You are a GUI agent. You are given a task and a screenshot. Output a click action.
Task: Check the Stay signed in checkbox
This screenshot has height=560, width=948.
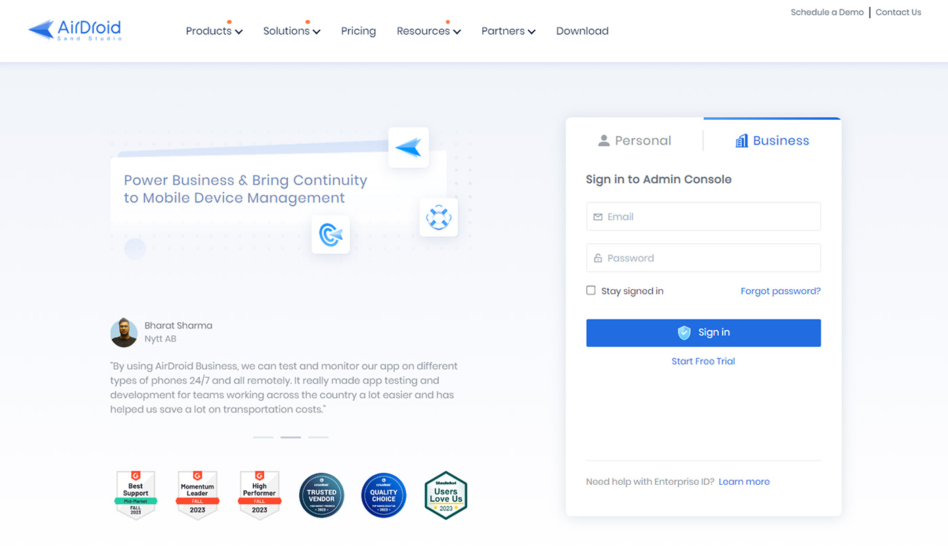pos(591,290)
